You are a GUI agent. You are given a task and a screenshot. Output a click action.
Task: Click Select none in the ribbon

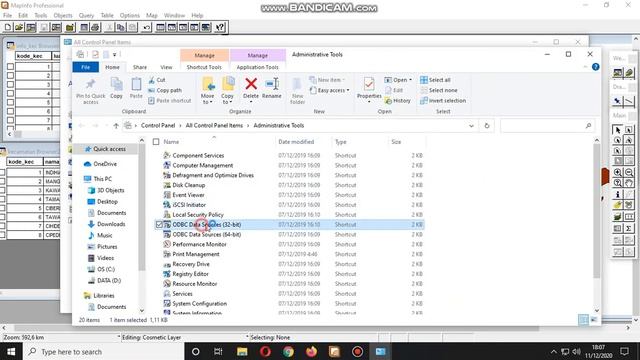tap(439, 90)
